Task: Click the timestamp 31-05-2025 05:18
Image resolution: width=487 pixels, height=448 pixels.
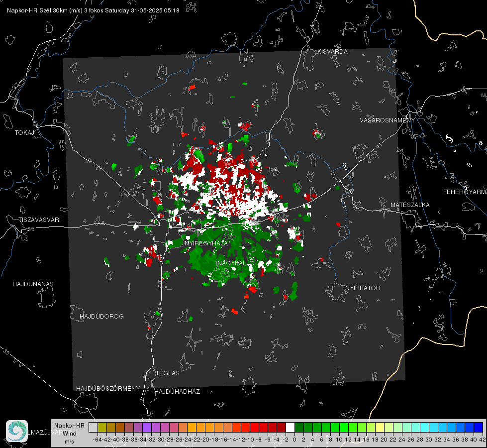Action: pyautogui.click(x=155, y=10)
